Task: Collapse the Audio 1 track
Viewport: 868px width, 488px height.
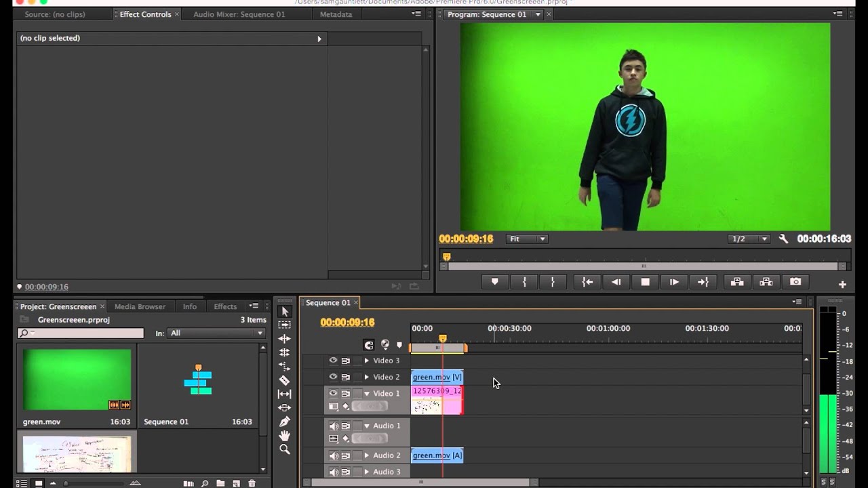Action: click(x=367, y=426)
